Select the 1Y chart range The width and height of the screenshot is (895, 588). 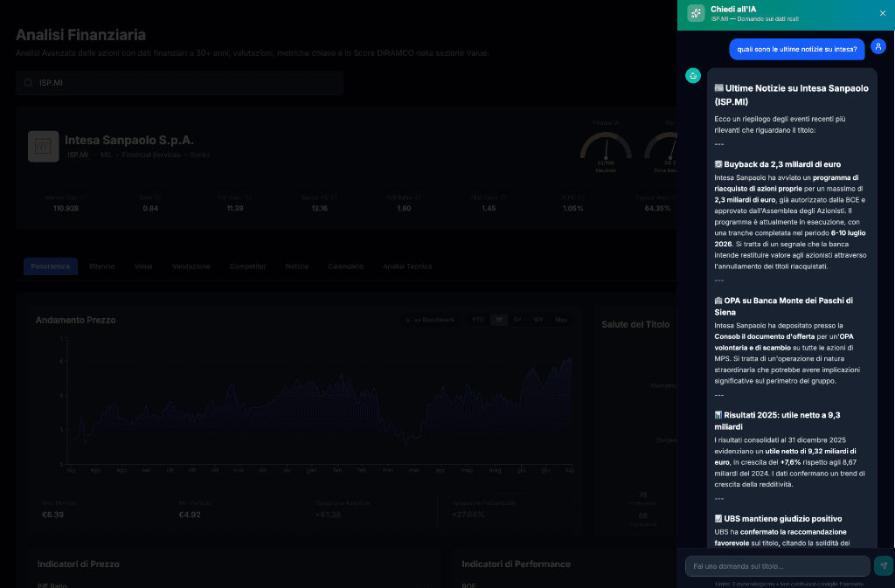pyautogui.click(x=499, y=320)
